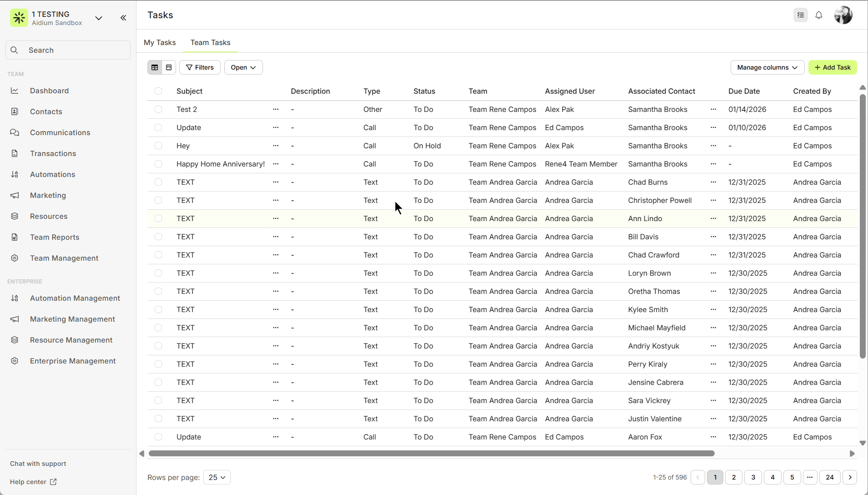Viewport: 868px width, 495px height.
Task: Open the Rows per page dropdown
Action: click(217, 477)
